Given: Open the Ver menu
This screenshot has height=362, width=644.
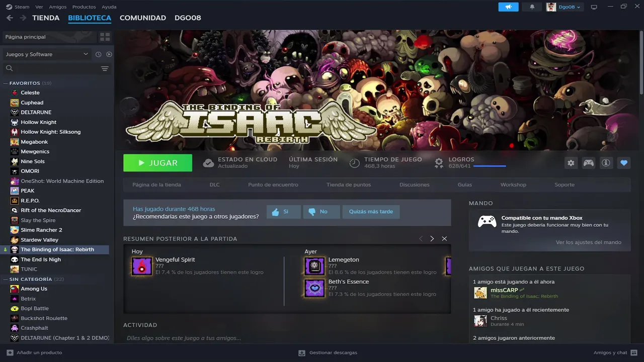Looking at the screenshot, I should (x=39, y=7).
